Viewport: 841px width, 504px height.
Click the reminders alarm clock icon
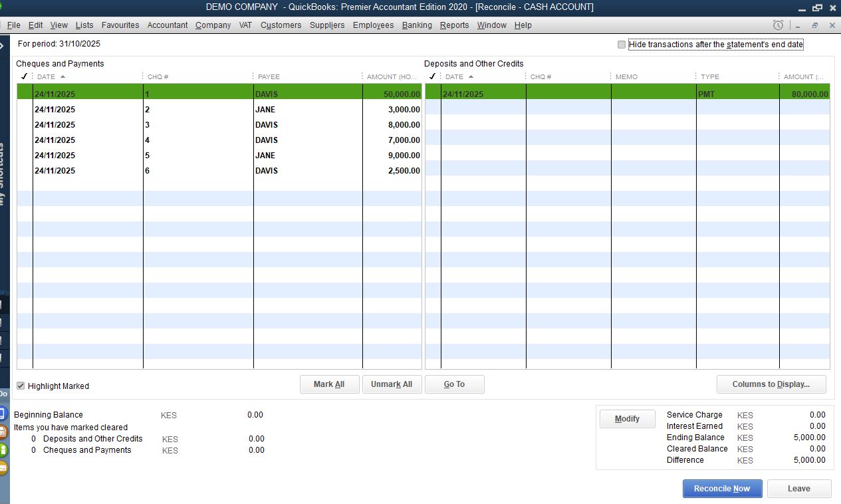778,25
